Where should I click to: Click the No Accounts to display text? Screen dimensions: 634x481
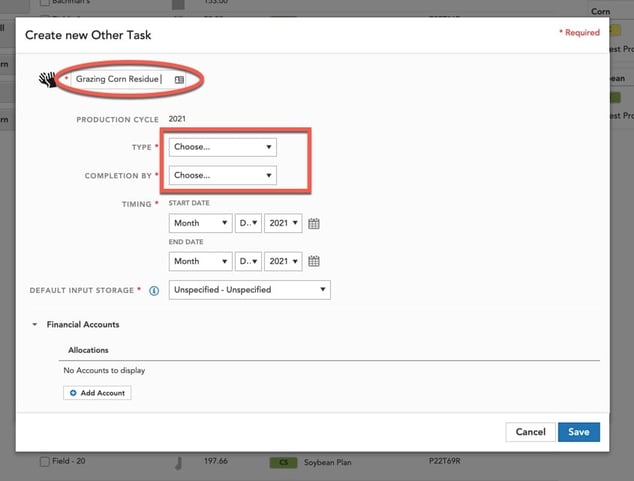pos(104,370)
